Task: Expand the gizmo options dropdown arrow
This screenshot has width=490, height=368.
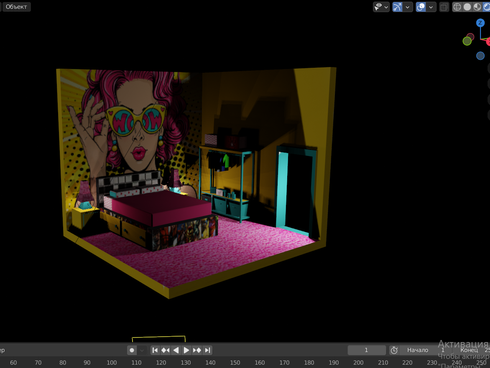Action: (x=408, y=7)
